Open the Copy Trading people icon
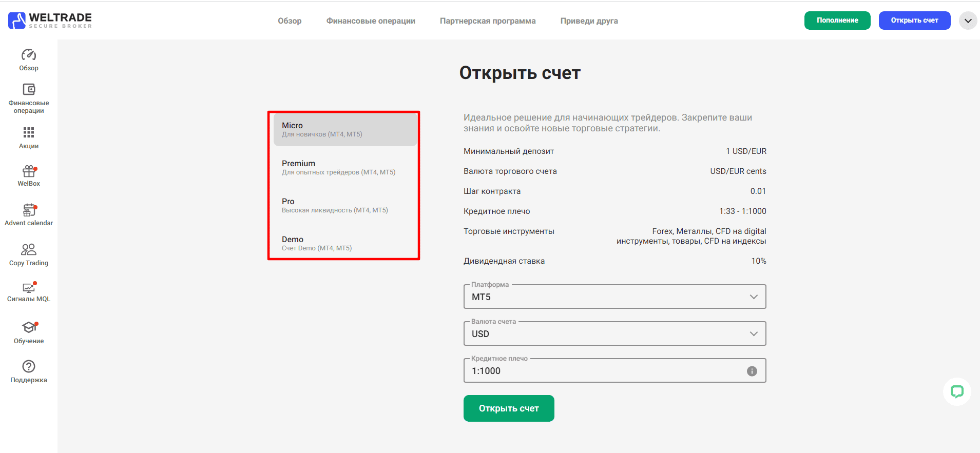Image resolution: width=980 pixels, height=453 pixels. click(x=29, y=249)
